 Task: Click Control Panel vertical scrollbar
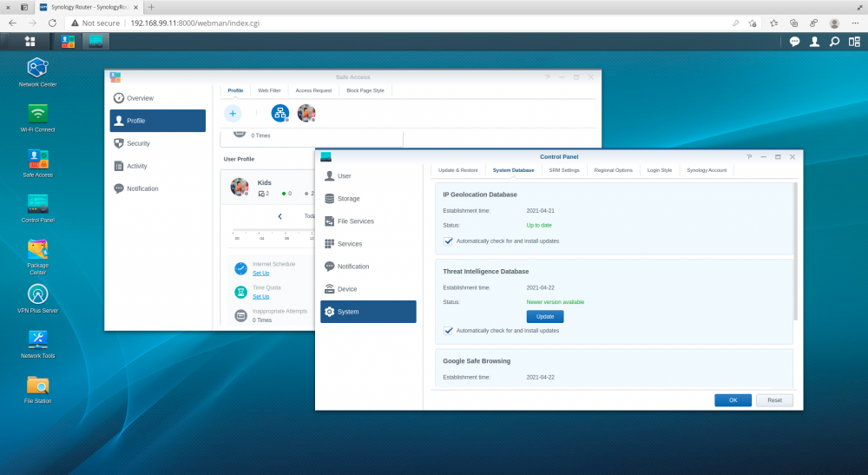(795, 252)
